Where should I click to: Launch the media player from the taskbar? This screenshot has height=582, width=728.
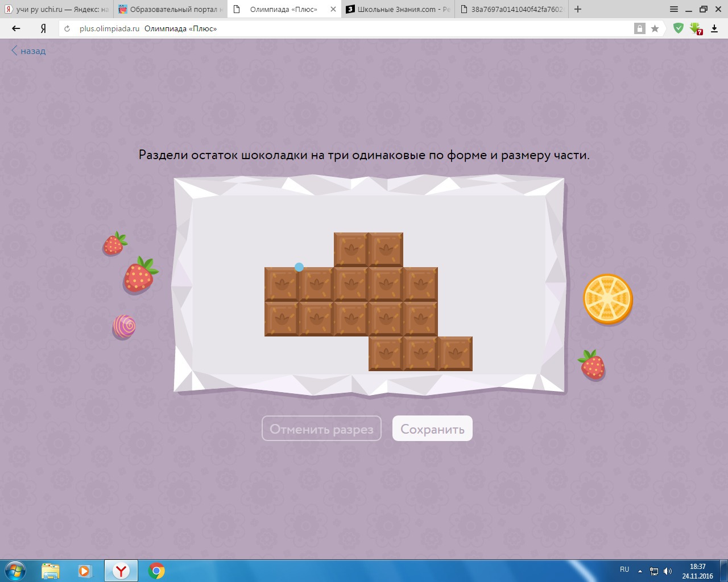[85, 571]
